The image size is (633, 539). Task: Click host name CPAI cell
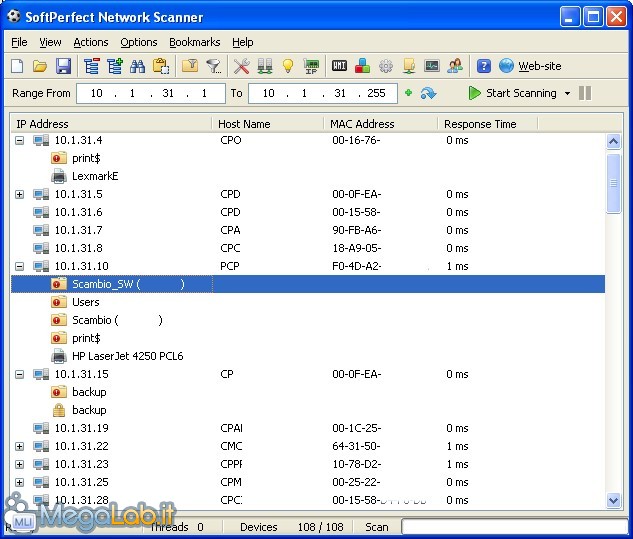(x=231, y=428)
